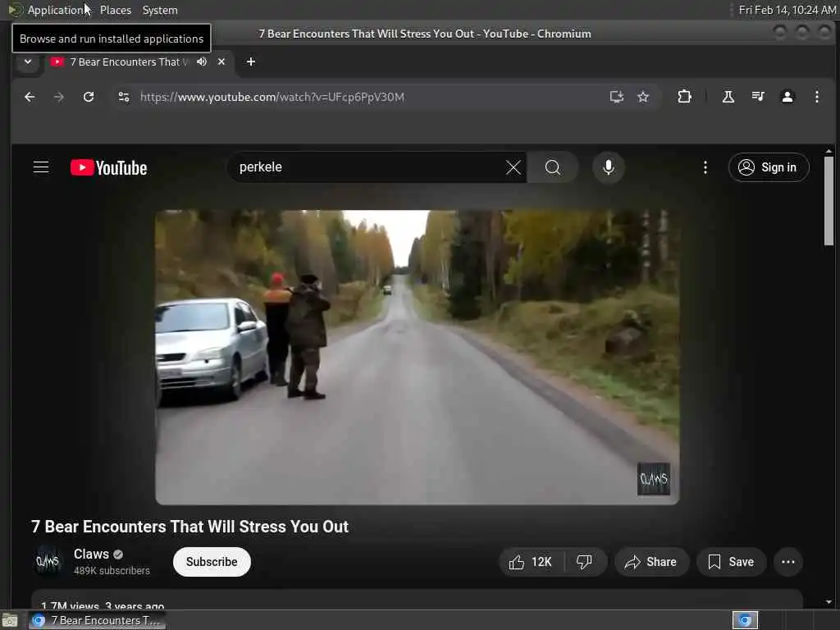Click the video title text
This screenshot has height=630, width=840.
189,527
